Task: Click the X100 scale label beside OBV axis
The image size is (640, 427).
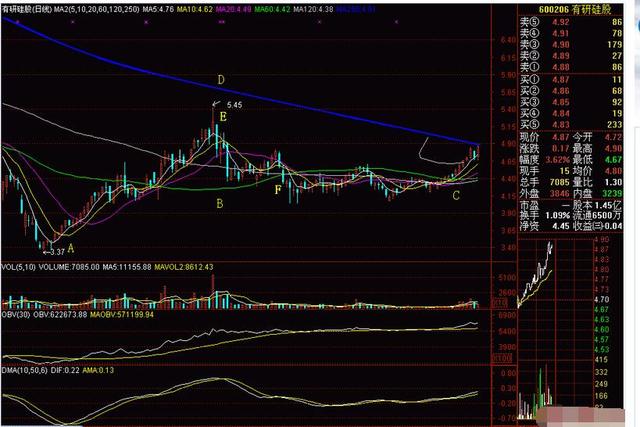Action: coord(502,358)
